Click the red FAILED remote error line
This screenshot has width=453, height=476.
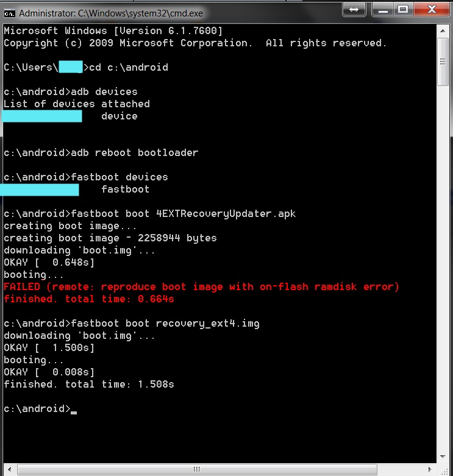[201, 287]
